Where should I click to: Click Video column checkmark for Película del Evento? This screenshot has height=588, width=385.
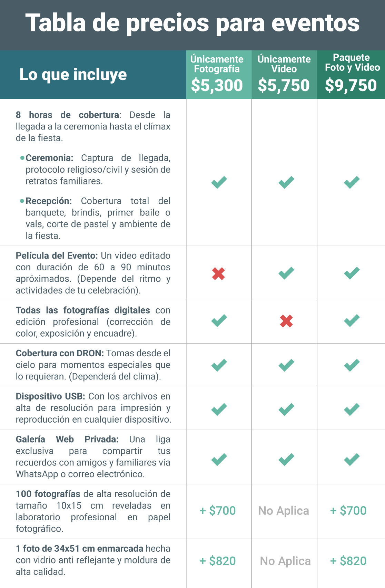[286, 273]
